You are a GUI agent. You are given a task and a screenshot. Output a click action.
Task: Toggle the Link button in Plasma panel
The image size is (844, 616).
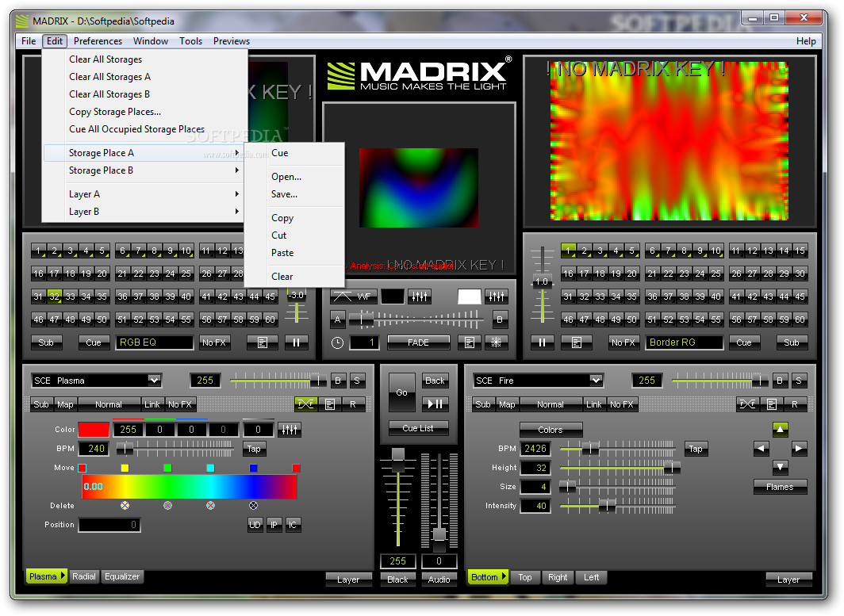[x=152, y=404]
